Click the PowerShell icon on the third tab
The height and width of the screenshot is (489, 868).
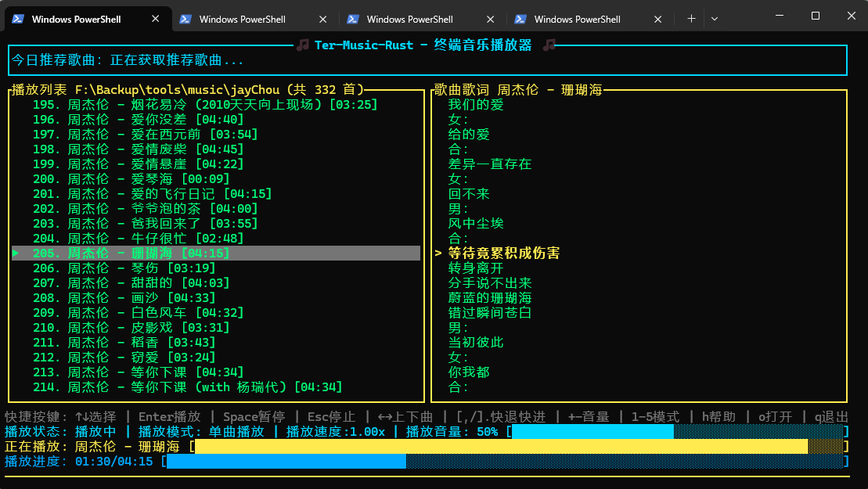click(x=353, y=20)
